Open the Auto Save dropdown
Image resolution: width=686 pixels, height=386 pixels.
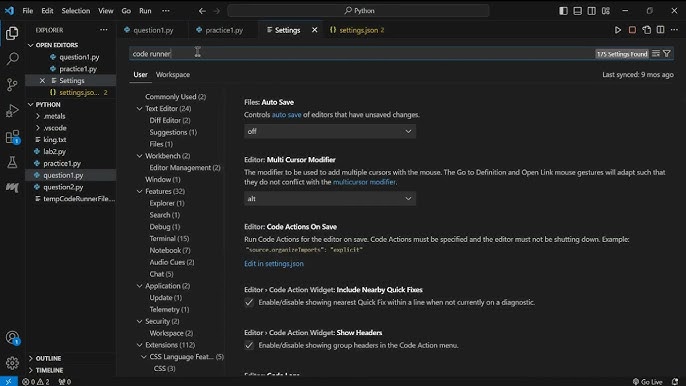tap(330, 131)
